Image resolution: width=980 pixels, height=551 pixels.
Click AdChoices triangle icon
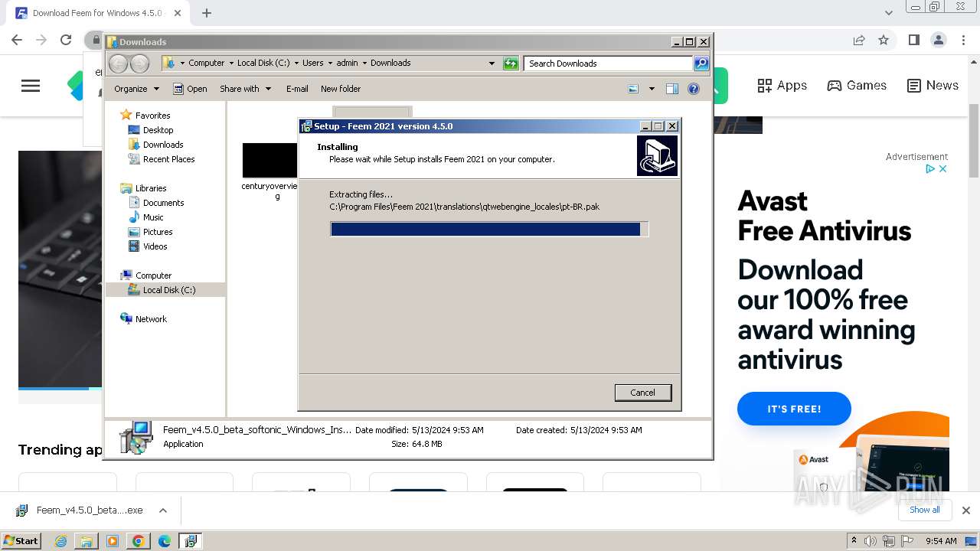pos(930,168)
